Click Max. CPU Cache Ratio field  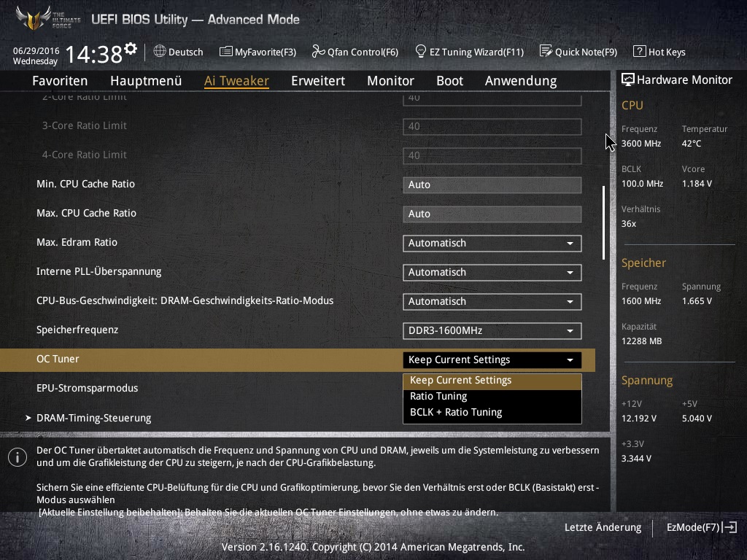[492, 214]
